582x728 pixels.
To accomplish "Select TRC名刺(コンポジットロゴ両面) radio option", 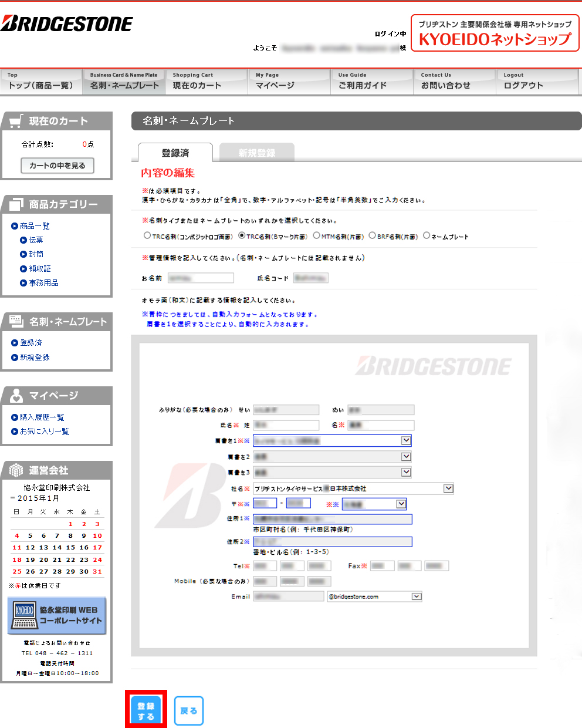I will [147, 235].
